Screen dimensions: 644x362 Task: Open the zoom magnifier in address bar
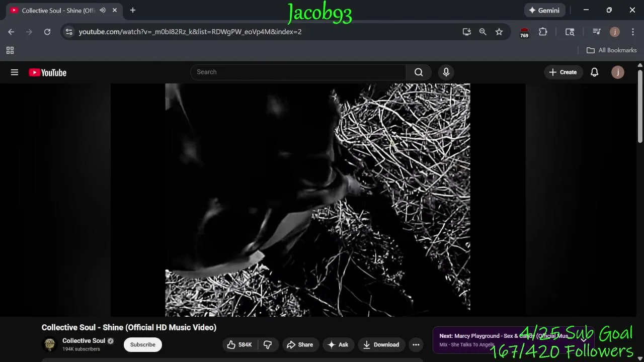[x=483, y=32]
